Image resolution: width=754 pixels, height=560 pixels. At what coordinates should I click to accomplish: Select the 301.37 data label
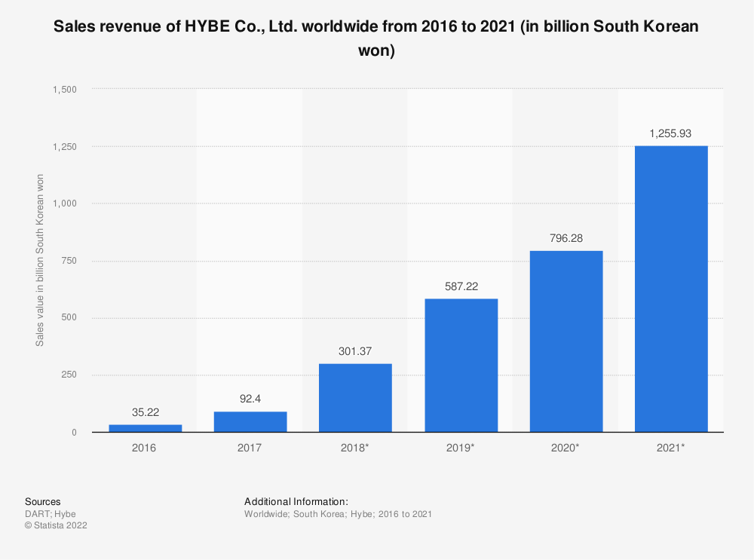(355, 351)
